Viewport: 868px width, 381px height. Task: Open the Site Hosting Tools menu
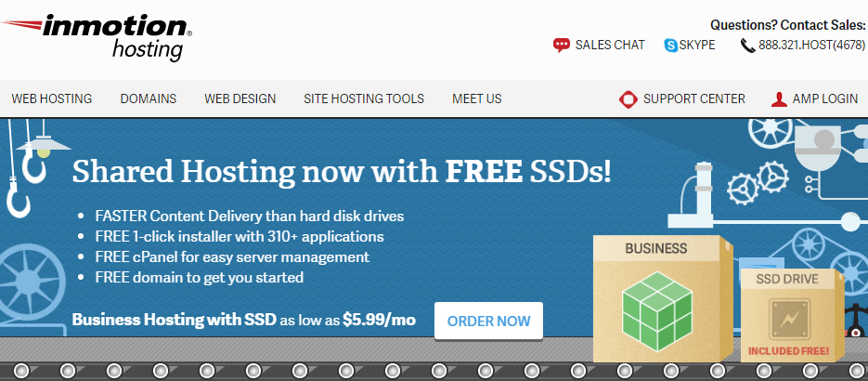coord(364,99)
